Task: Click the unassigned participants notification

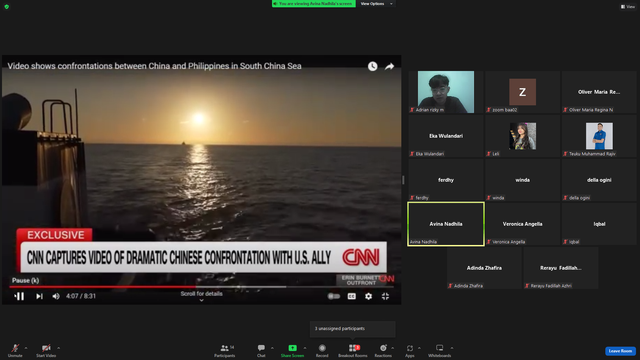Action: pos(353,329)
